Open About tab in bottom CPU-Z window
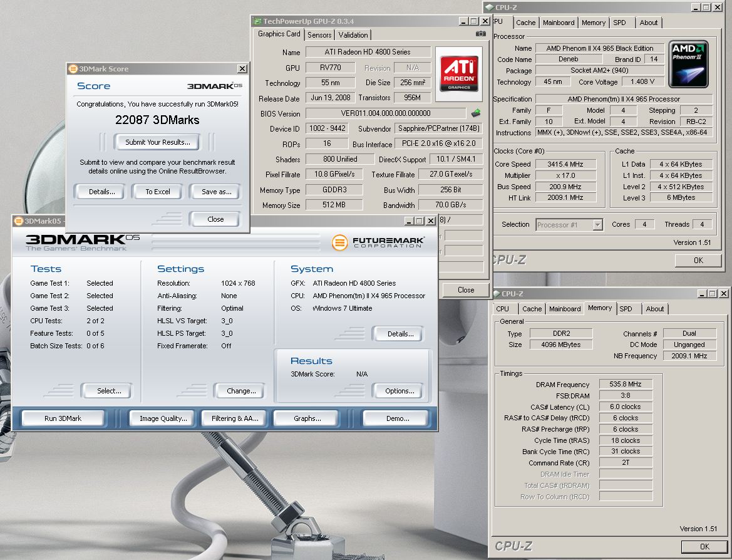Viewport: 732px width, 560px height. (x=655, y=309)
